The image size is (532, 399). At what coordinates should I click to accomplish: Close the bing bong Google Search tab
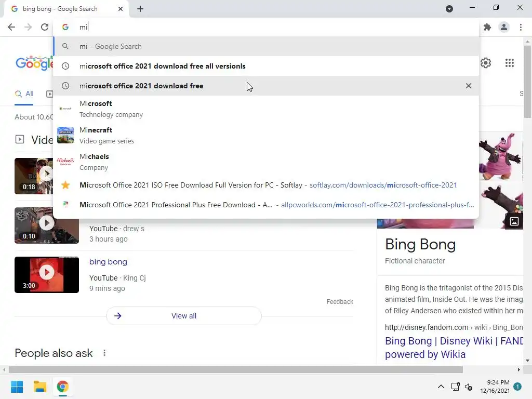(x=121, y=9)
